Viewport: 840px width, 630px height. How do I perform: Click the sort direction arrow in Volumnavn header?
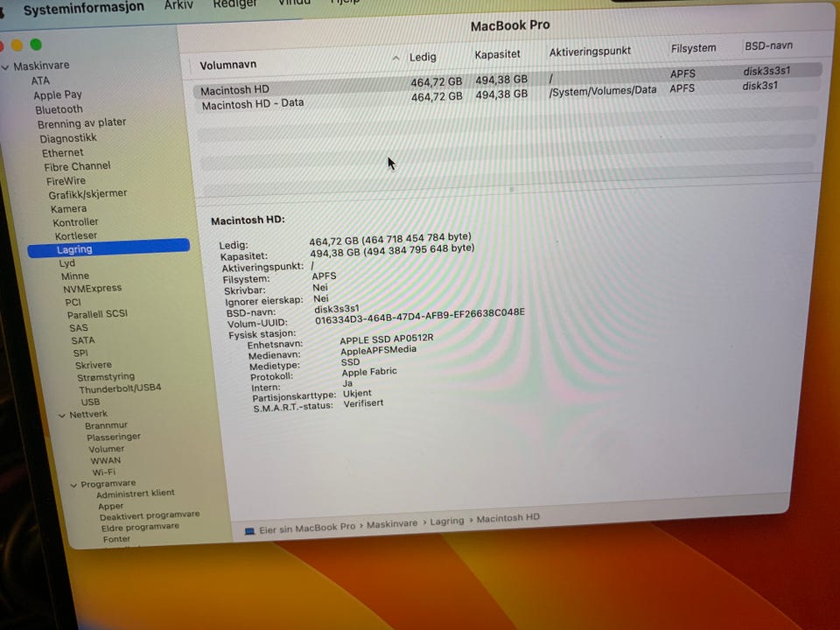tap(395, 58)
